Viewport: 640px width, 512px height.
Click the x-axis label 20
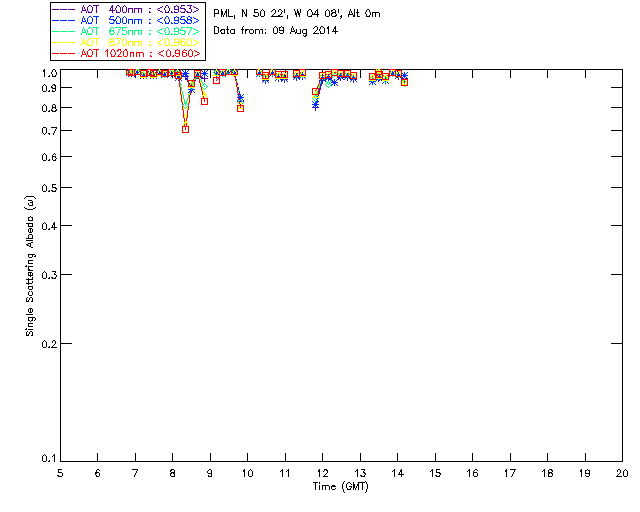(x=622, y=474)
